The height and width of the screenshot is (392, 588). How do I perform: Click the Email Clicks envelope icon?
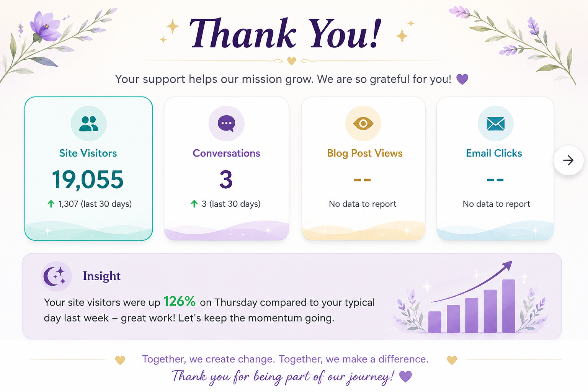click(x=495, y=124)
